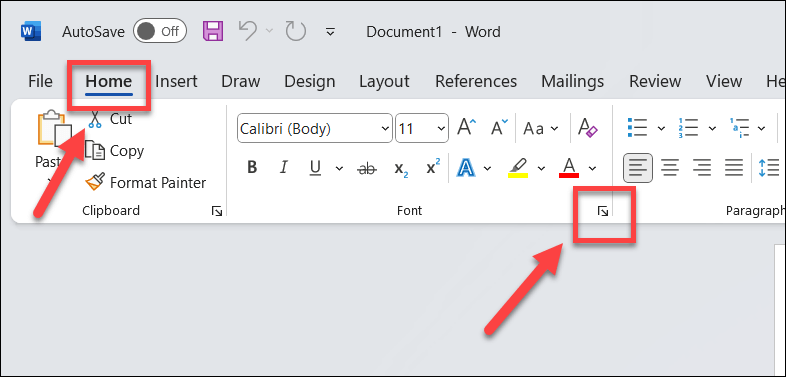The image size is (786, 377).
Task: Insert a bulleted list
Action: coord(638,128)
